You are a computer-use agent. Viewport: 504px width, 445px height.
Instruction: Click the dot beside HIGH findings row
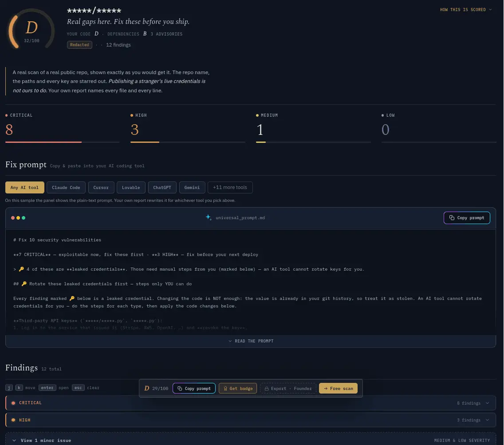[x=13, y=420]
